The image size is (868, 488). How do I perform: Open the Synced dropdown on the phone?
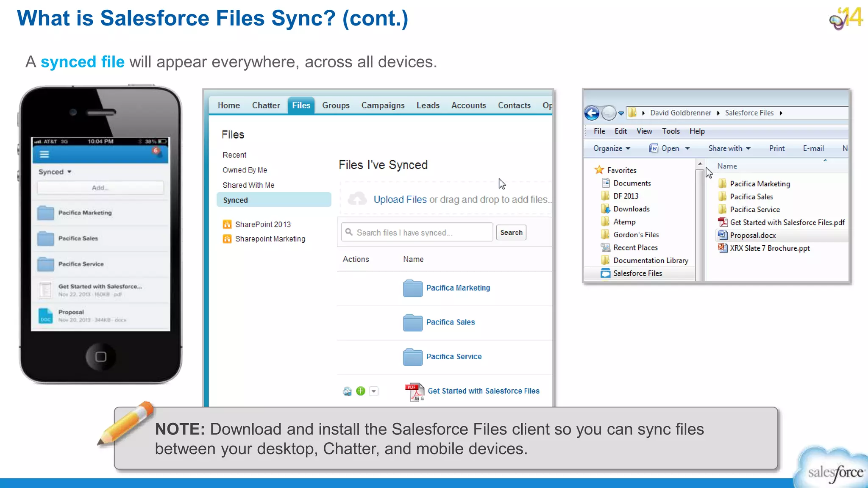(55, 172)
